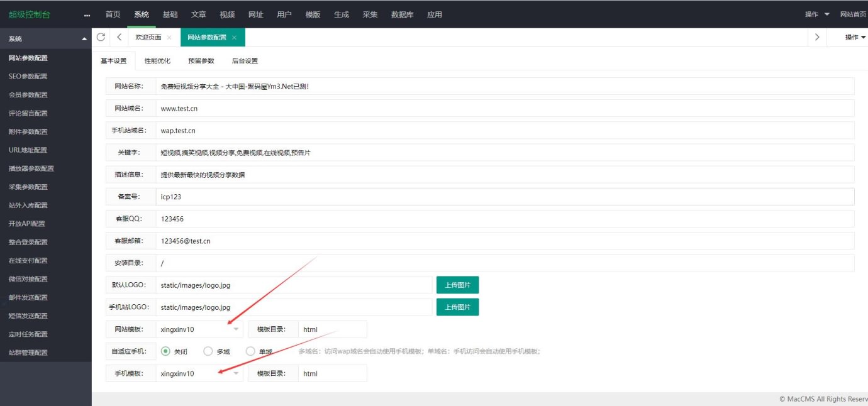Click 上传图片 button for 默认LOGO
The height and width of the screenshot is (406, 868).
tap(458, 285)
